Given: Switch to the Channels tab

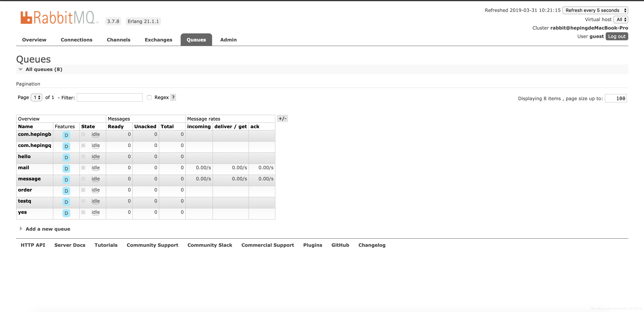Looking at the screenshot, I should 119,40.
